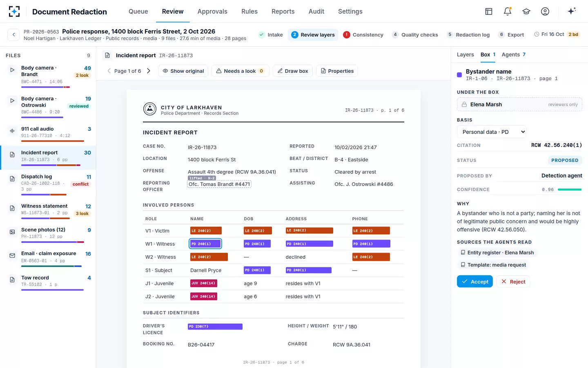
Task: Select the W1 Witness name redaction box
Action: click(x=205, y=244)
